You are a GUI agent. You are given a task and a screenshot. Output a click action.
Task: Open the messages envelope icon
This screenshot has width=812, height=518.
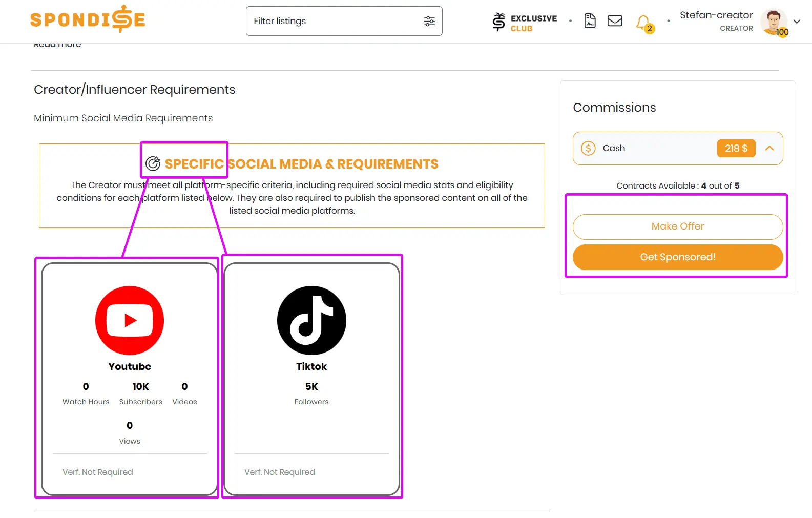pyautogui.click(x=615, y=21)
